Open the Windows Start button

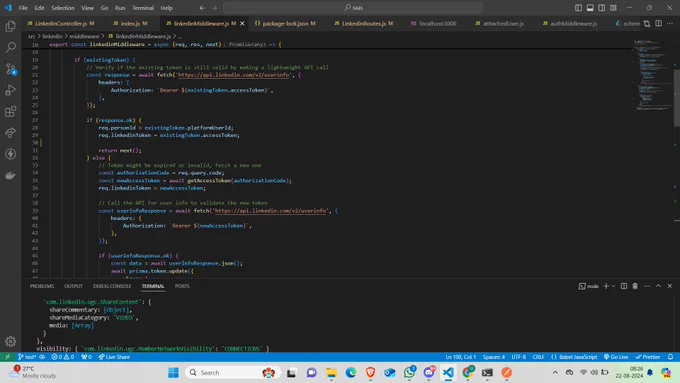(x=173, y=373)
